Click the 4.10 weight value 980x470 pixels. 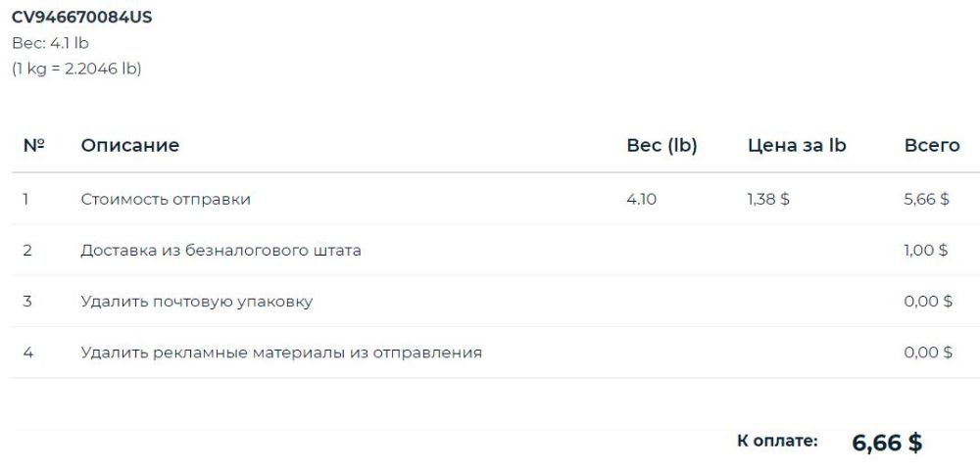click(x=641, y=200)
